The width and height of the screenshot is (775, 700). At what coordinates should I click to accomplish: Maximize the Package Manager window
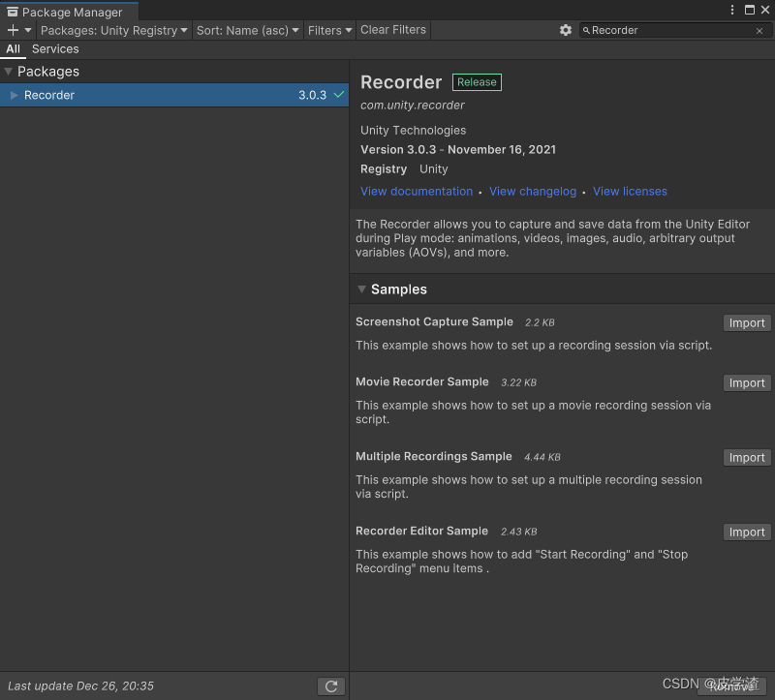point(749,10)
